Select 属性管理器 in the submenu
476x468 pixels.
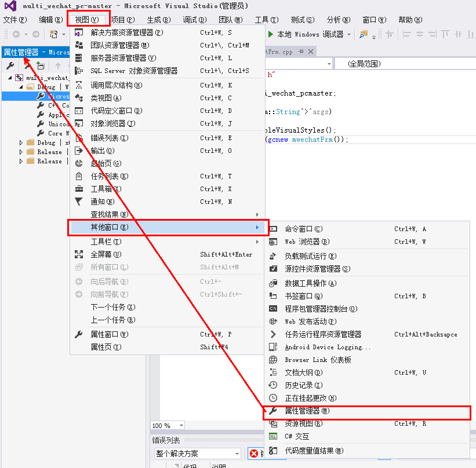click(307, 411)
